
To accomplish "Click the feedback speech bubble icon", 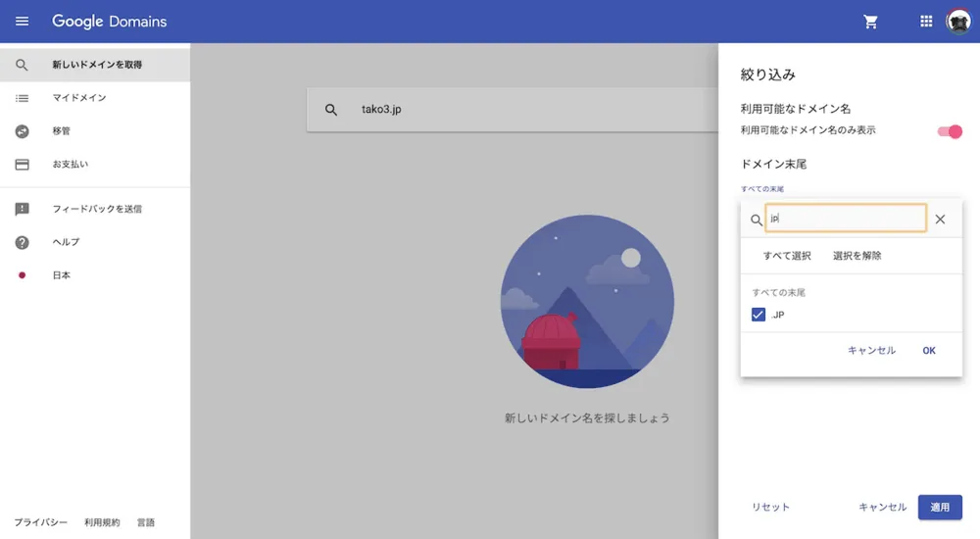I will point(22,209).
